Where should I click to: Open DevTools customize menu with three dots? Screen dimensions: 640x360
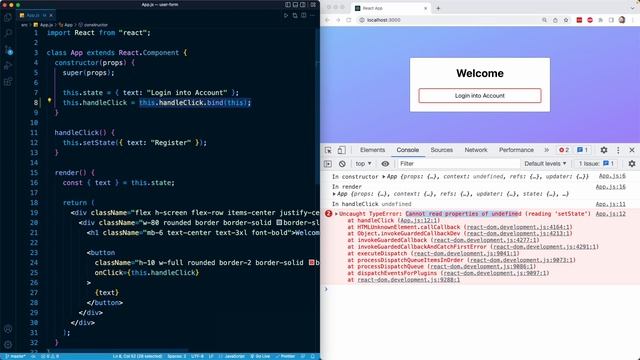click(x=618, y=150)
